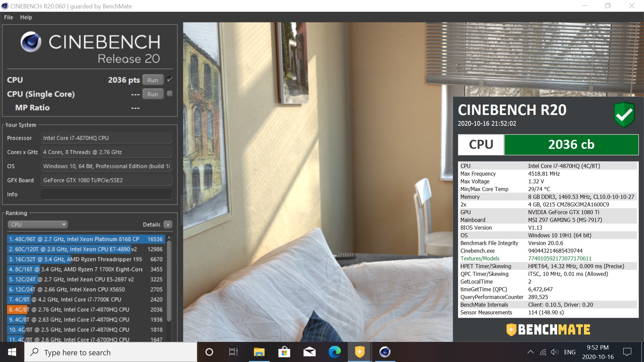Open the clock and date flyout
Image resolution: width=644 pixels, height=362 pixels.
point(598,352)
